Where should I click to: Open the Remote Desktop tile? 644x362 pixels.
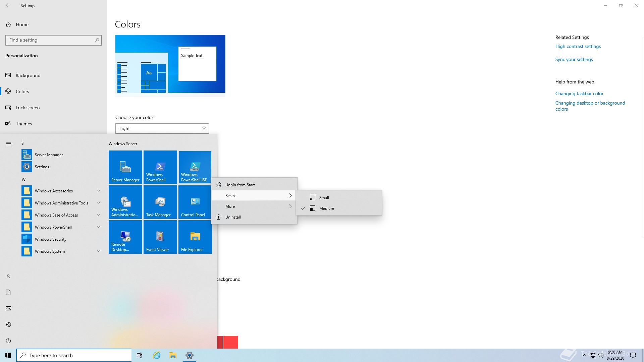[x=125, y=237]
